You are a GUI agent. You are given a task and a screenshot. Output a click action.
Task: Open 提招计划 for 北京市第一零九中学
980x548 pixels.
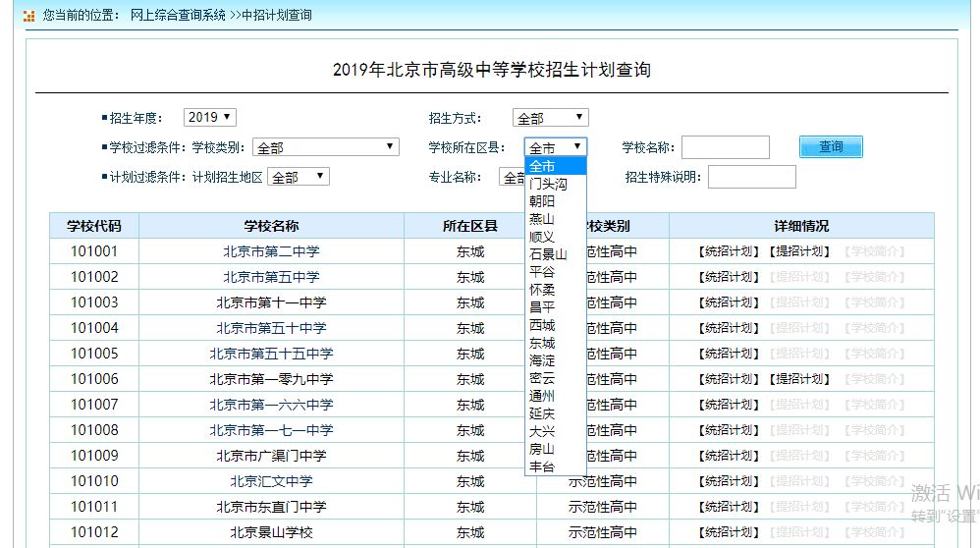799,379
